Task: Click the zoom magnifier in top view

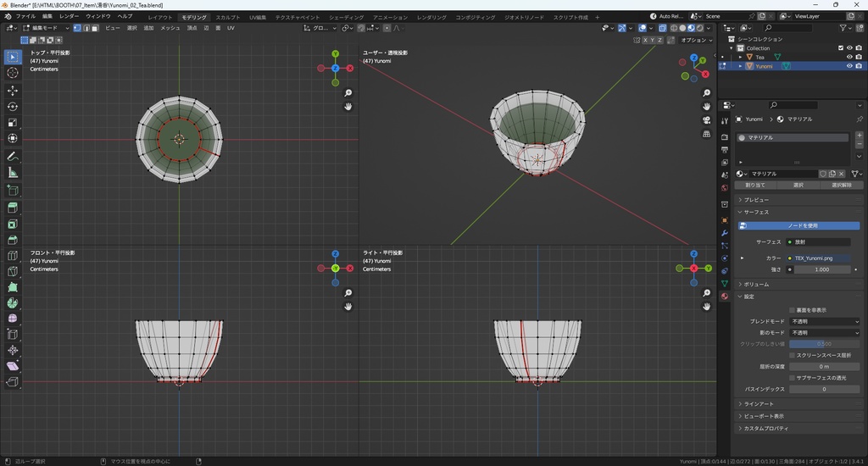Action: click(348, 93)
